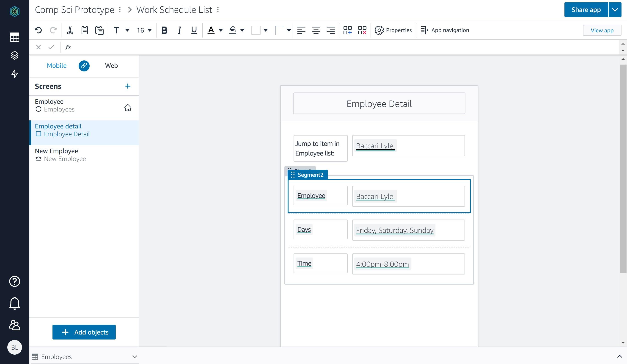
Task: Click View app button
Action: point(602,30)
